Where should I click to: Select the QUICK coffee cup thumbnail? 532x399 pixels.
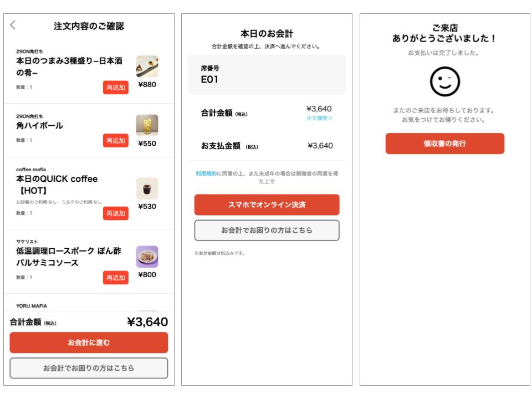click(x=147, y=188)
